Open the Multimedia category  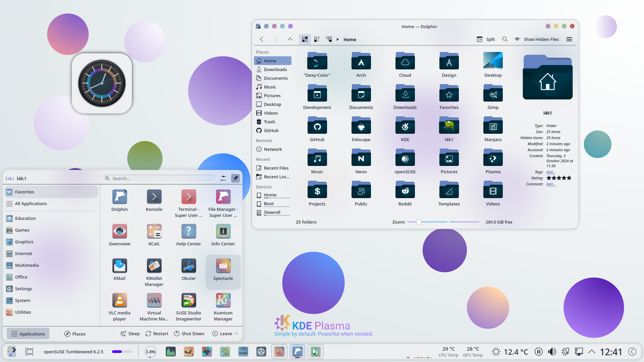51,265
